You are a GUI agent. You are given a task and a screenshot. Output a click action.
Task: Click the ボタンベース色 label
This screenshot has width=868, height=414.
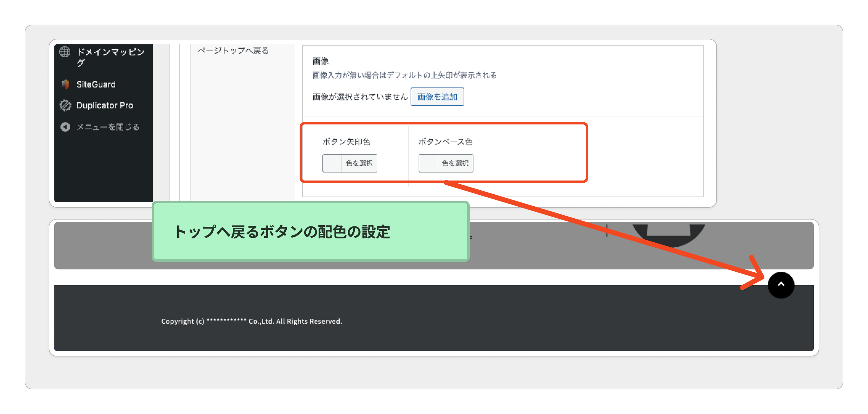[445, 142]
